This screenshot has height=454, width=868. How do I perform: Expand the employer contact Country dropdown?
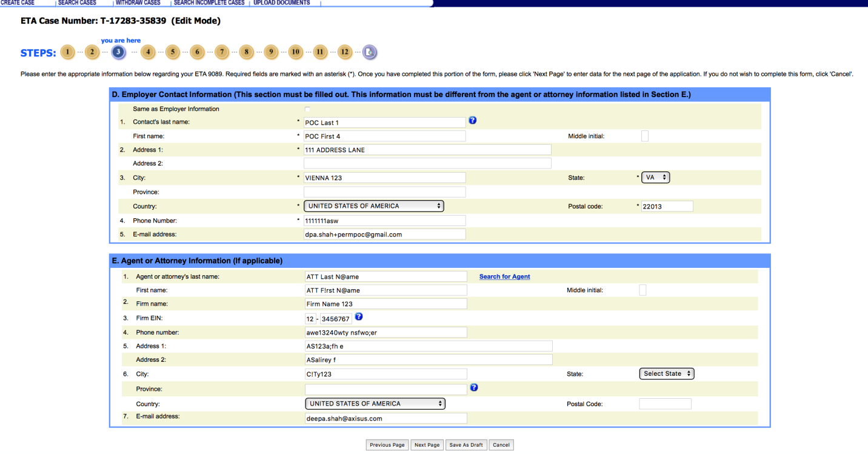(374, 206)
